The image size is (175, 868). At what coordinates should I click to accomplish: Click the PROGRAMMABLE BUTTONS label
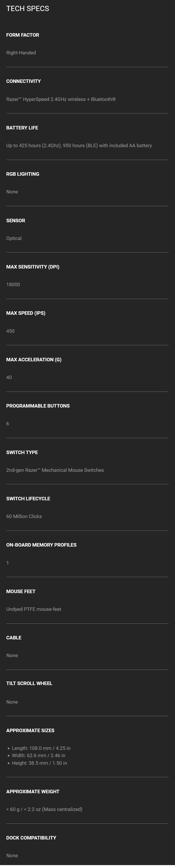(x=38, y=406)
